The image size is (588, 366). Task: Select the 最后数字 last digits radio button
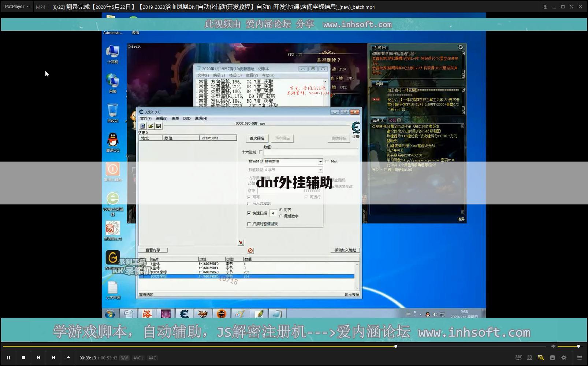click(281, 216)
